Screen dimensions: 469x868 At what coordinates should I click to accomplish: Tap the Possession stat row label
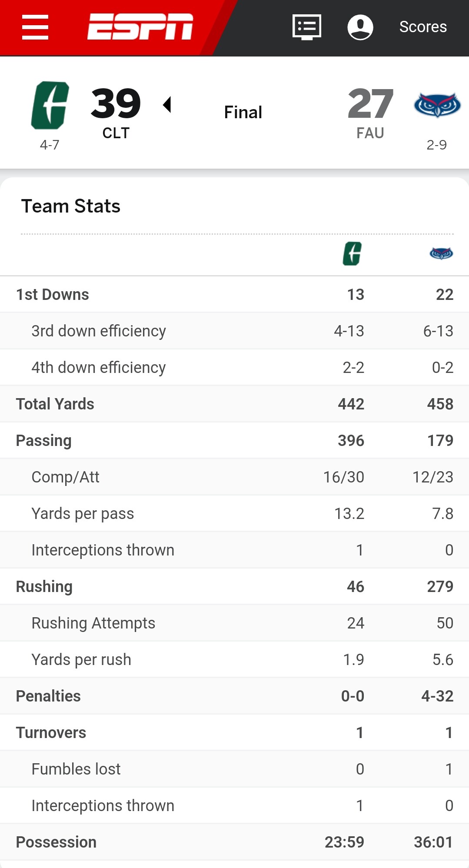coord(56,842)
